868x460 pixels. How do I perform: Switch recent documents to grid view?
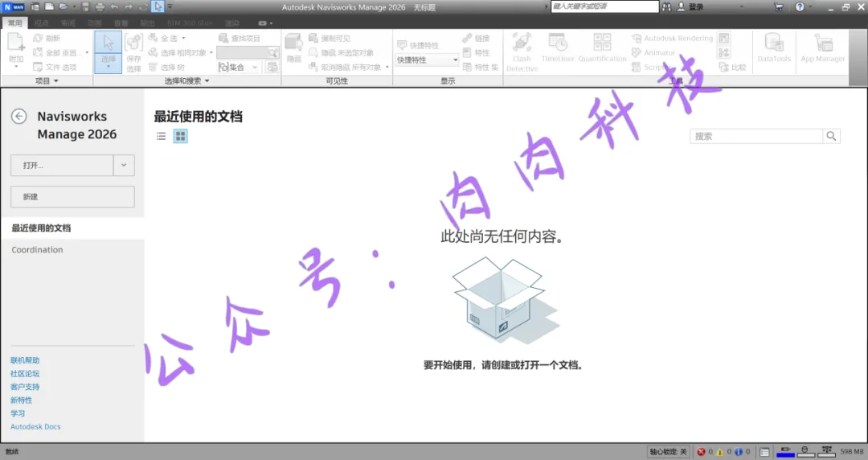point(181,137)
